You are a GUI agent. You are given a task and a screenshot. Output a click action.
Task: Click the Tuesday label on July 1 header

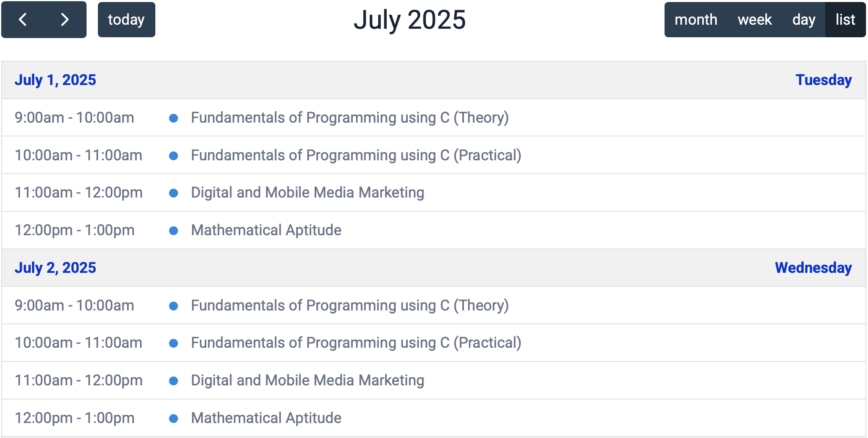pyautogui.click(x=823, y=80)
